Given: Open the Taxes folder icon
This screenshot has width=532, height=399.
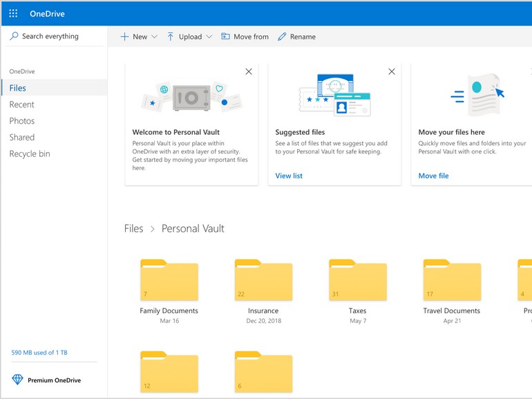Looking at the screenshot, I should (358, 280).
